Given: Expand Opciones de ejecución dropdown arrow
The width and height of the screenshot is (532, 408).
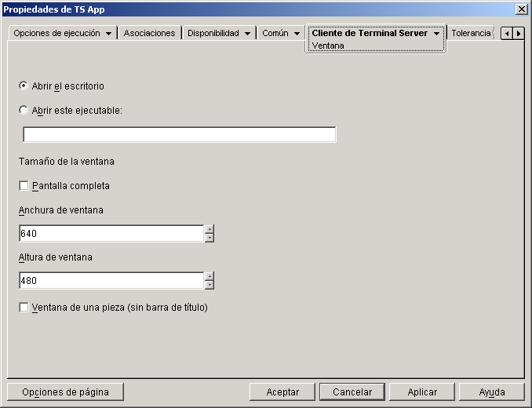Looking at the screenshot, I should point(108,34).
